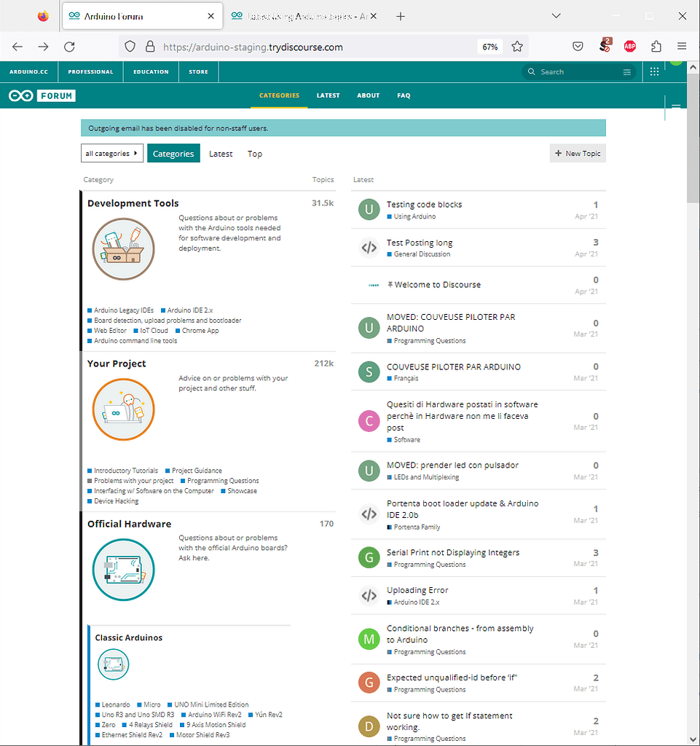Open the avatar for Testing code blocks

tap(369, 209)
